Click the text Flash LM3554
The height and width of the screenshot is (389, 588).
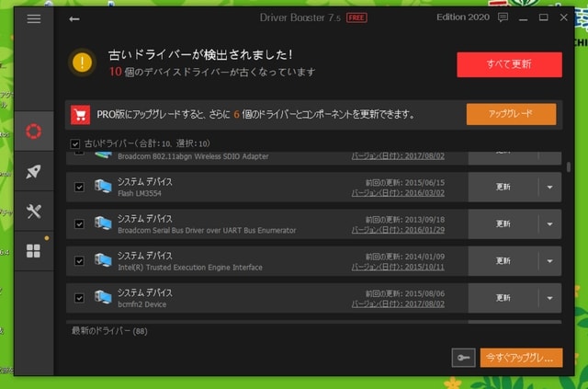(x=140, y=193)
